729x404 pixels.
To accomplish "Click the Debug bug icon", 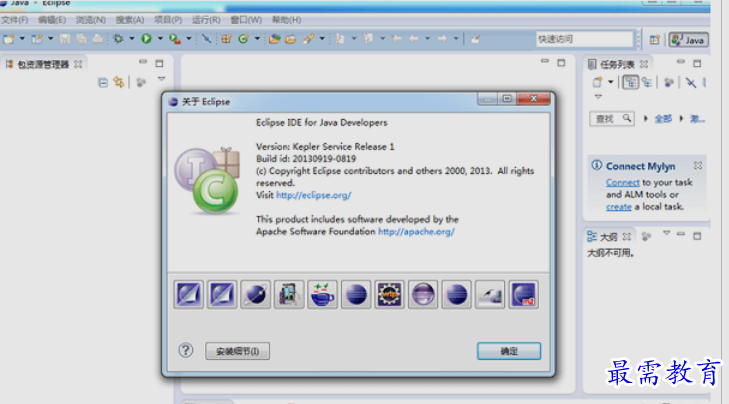I will 118,39.
